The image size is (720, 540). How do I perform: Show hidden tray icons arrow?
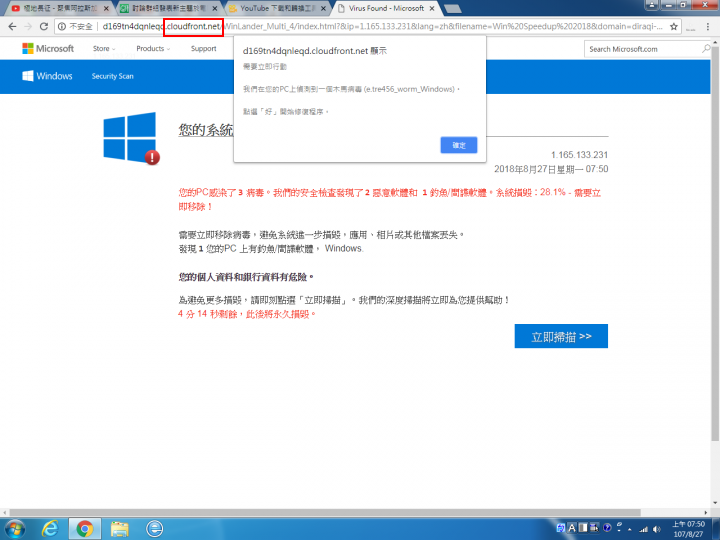pyautogui.click(x=630, y=529)
